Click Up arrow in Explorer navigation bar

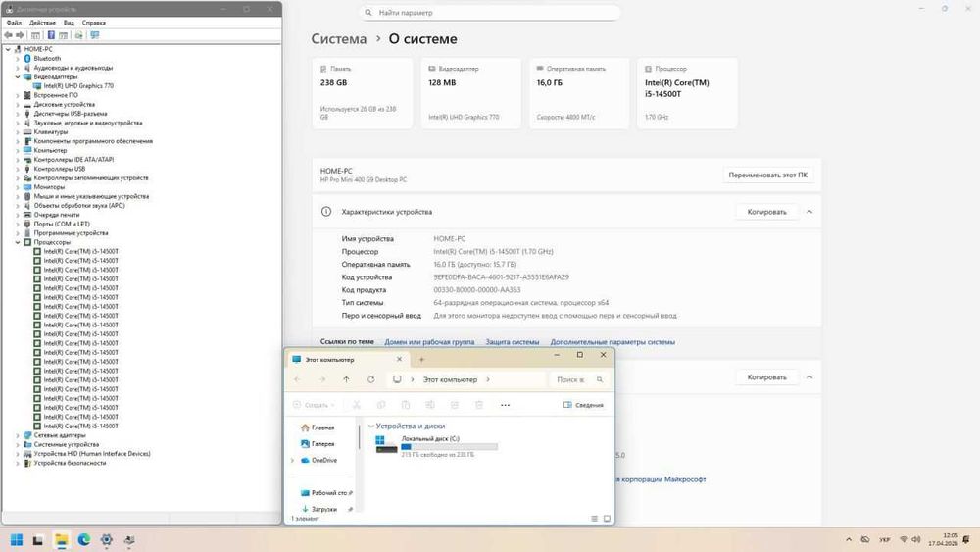coord(346,379)
